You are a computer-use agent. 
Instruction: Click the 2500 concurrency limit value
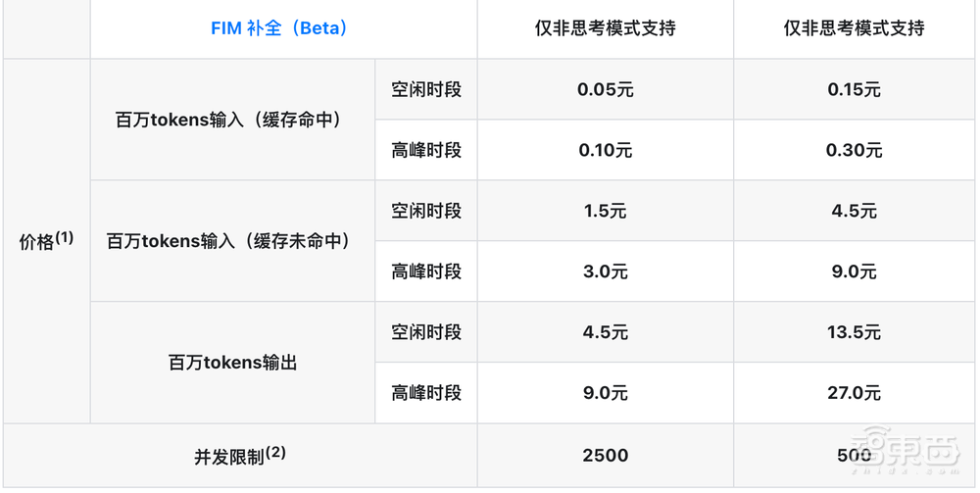(605, 456)
